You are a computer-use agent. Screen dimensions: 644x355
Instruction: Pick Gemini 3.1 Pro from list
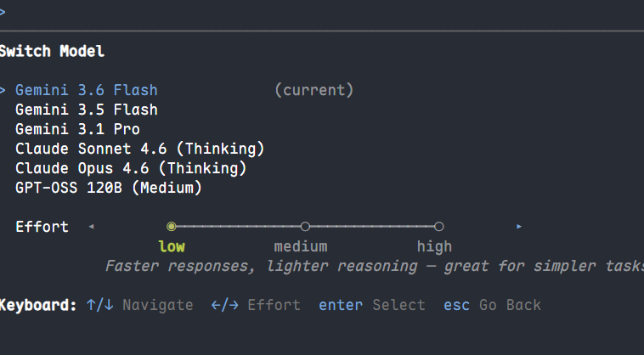pyautogui.click(x=77, y=129)
